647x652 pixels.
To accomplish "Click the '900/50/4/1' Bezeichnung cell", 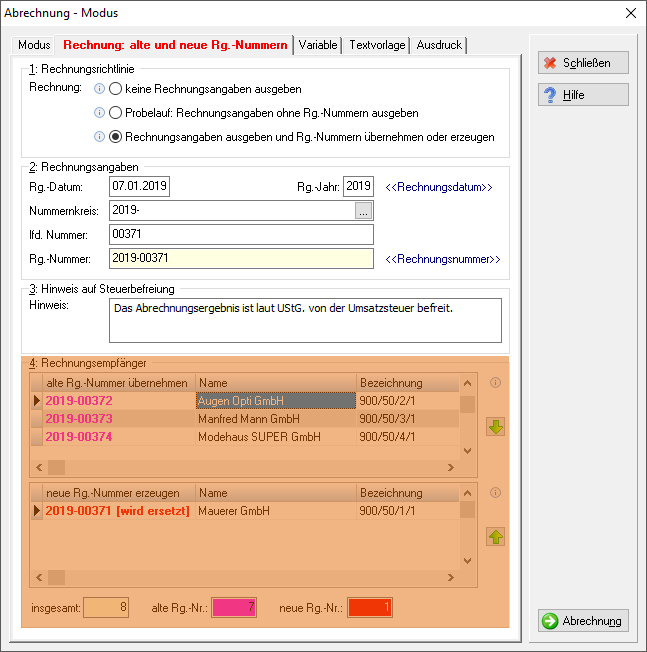I will 407,437.
